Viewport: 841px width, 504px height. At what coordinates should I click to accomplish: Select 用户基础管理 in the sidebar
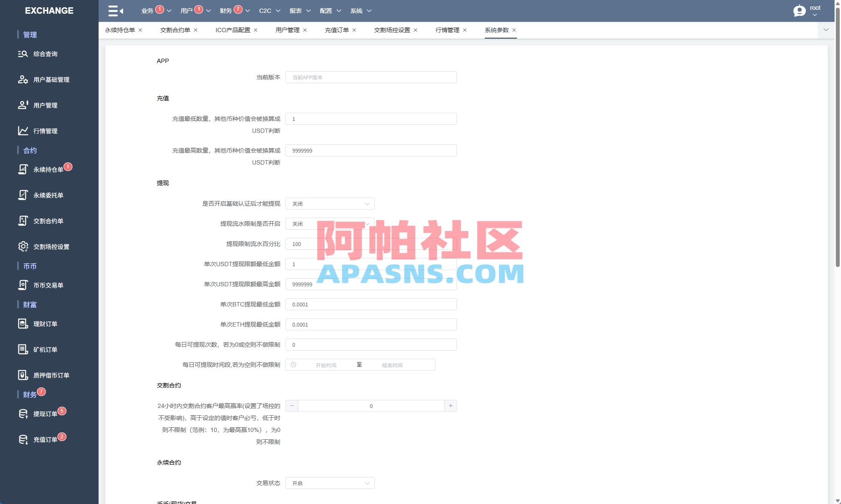[x=51, y=80]
